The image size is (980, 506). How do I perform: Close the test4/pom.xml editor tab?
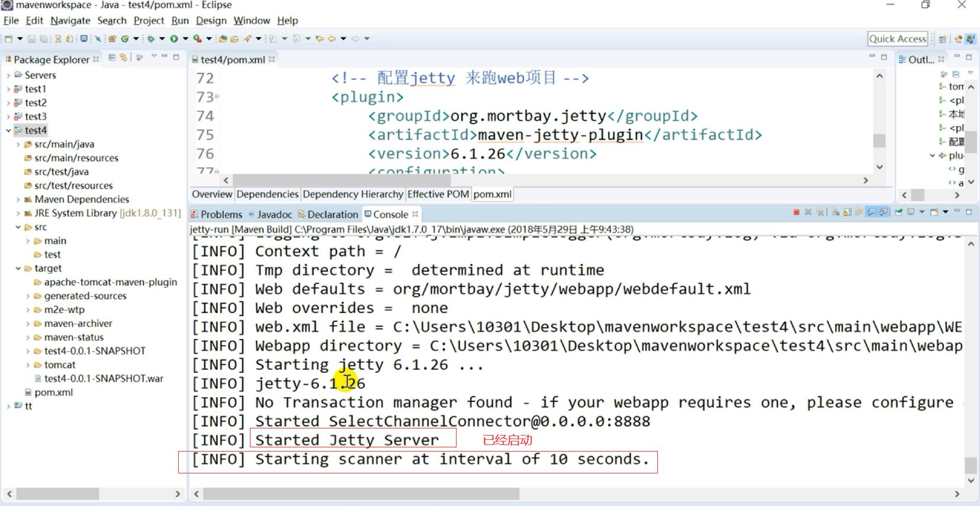[x=272, y=59]
